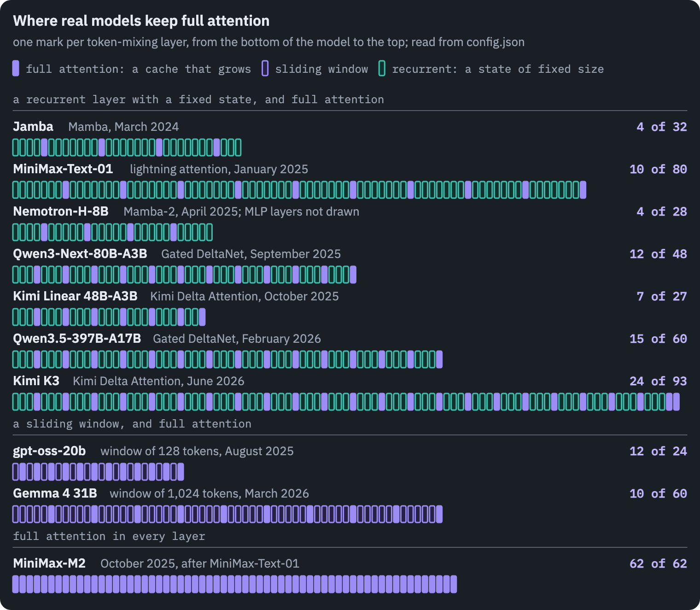Image resolution: width=700 pixels, height=610 pixels.
Task: Select the 'sliding window' legend label
Action: (321, 69)
